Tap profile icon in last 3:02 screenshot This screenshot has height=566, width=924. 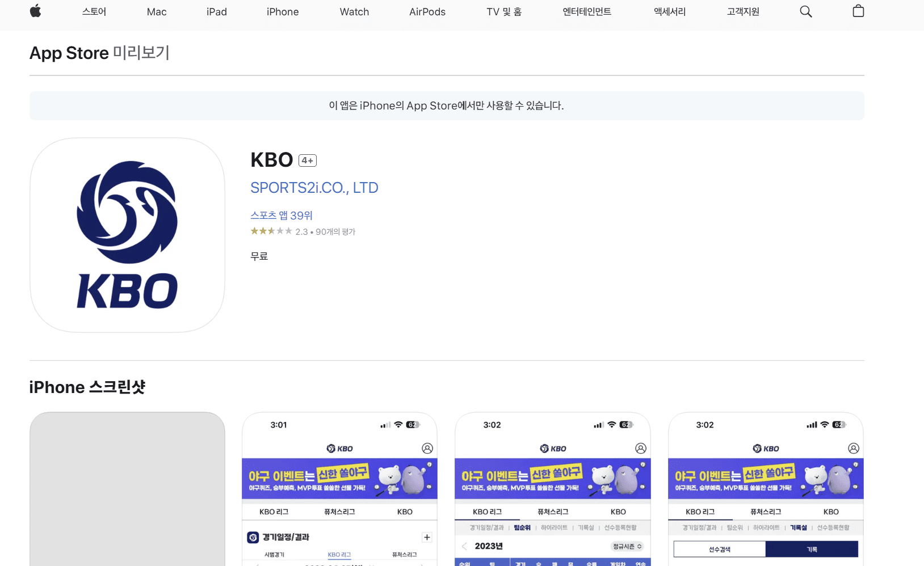coord(854,448)
